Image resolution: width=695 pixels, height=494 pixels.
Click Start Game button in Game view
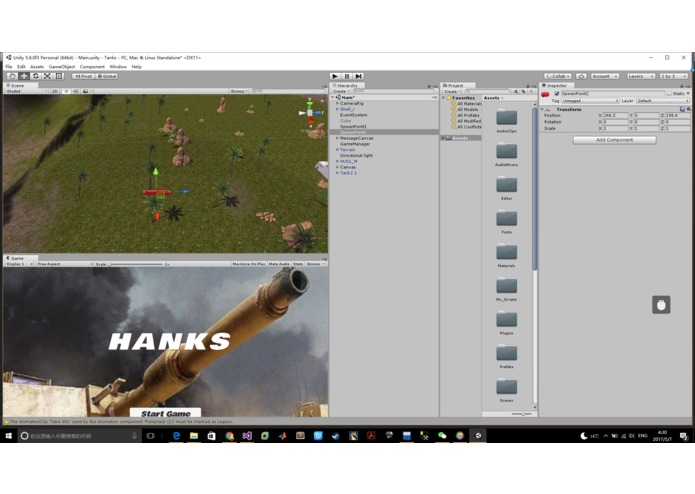point(165,413)
